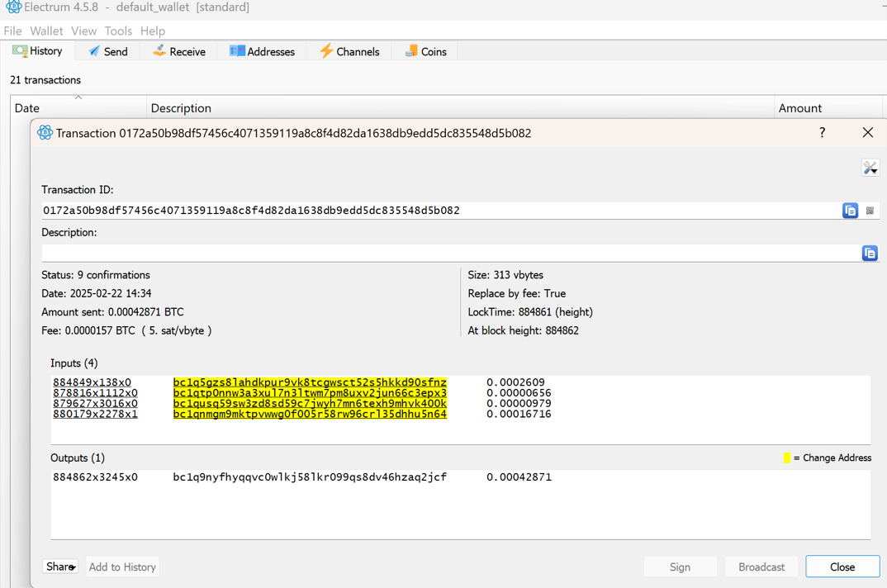This screenshot has width=887, height=588.
Task: Click the Inputs (4) heading
Action: [x=74, y=363]
